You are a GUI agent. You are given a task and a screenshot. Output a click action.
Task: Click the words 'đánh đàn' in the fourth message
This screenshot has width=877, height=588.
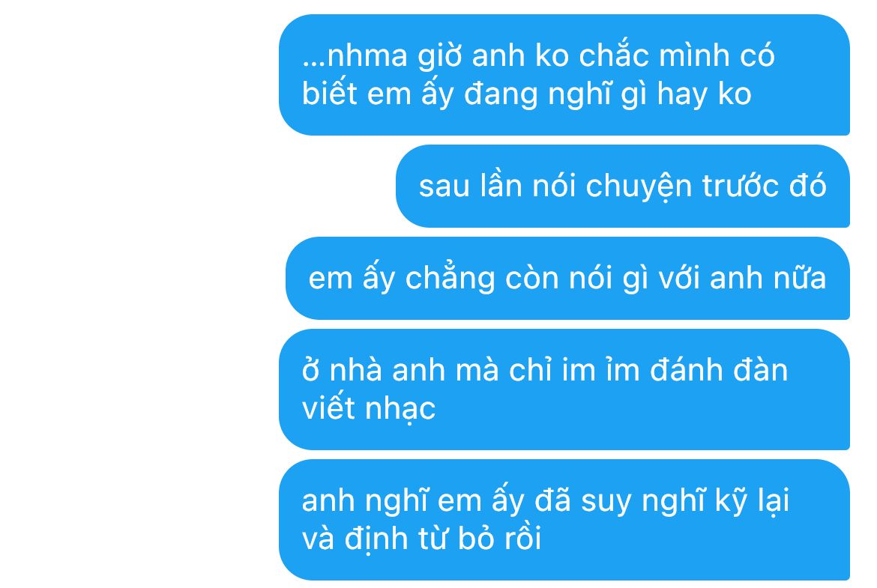719,369
